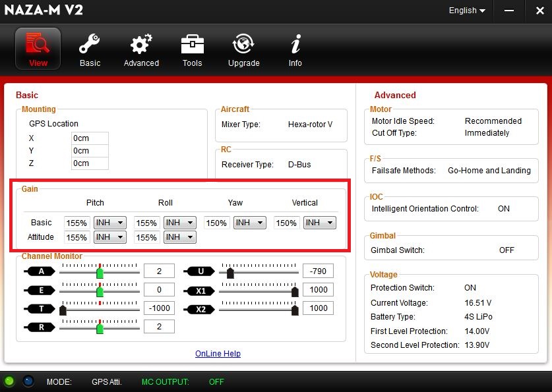Click the Attitude Pitch gain value field
This screenshot has height=392, width=552.
point(77,237)
